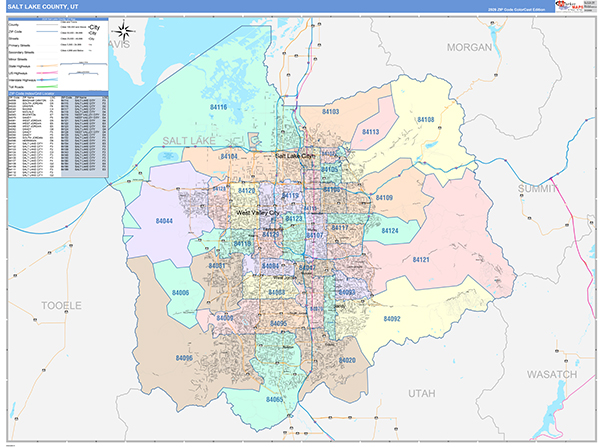The width and height of the screenshot is (600, 447).
Task: Click ZIP label 84103 on the map
Action: (x=331, y=112)
